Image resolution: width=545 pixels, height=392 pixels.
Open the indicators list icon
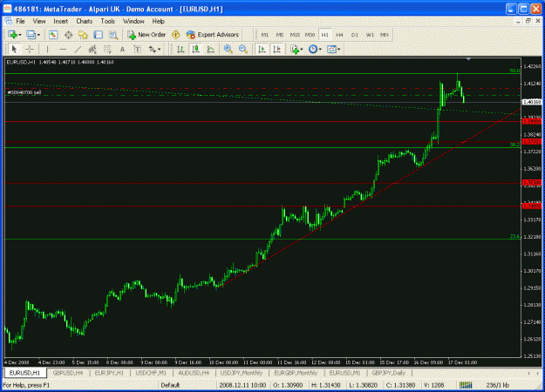point(295,49)
